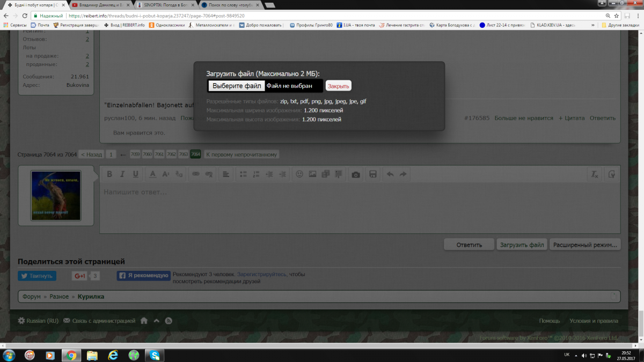
Task: Click Выберите файл button
Action: pos(237,86)
